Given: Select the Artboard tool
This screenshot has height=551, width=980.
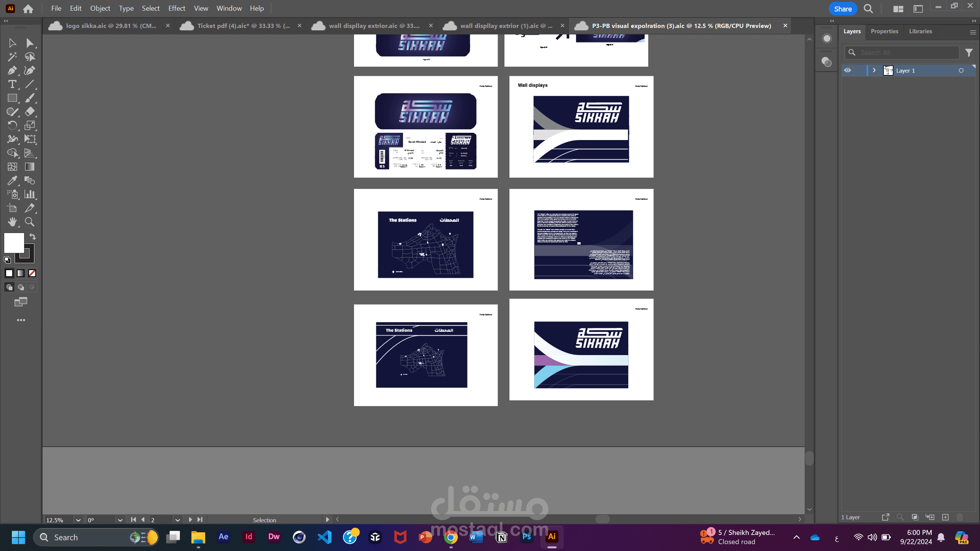Looking at the screenshot, I should point(12,208).
